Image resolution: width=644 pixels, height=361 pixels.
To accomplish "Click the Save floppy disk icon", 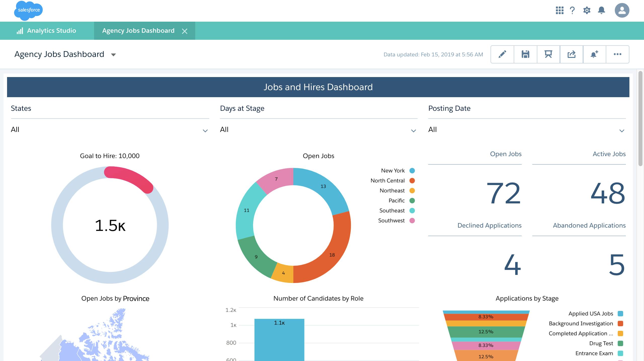I will coord(525,54).
